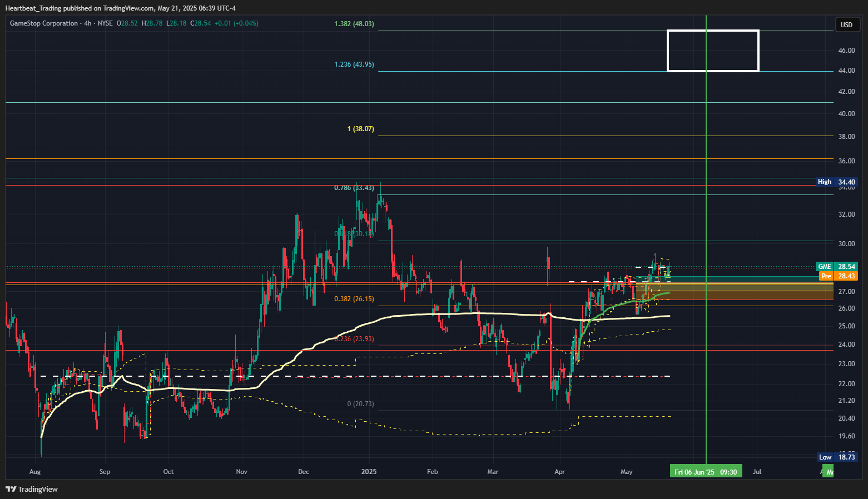Click 38.00 on the price scale
868x499 pixels.
point(846,137)
